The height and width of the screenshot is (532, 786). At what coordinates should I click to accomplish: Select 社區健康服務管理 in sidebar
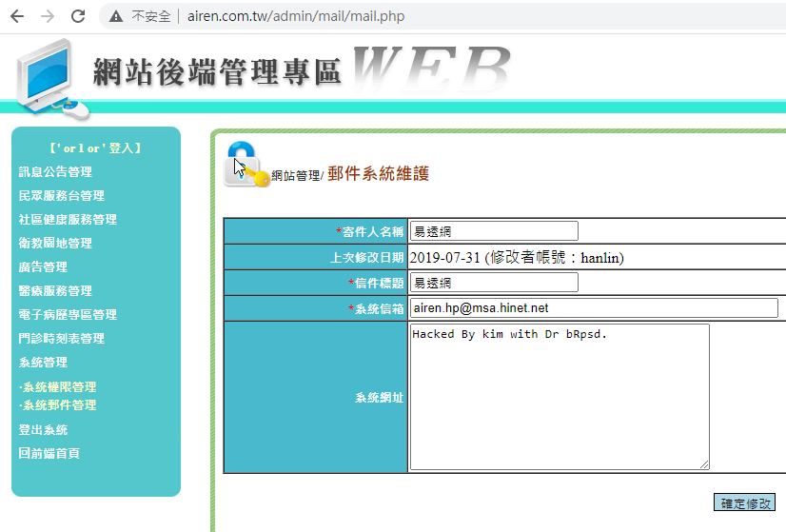tap(68, 220)
